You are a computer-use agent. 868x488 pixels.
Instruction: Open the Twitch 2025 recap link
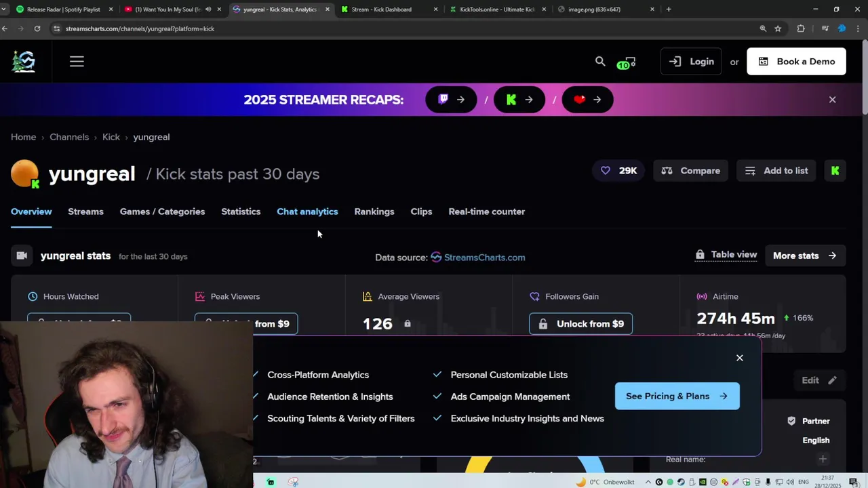451,100
